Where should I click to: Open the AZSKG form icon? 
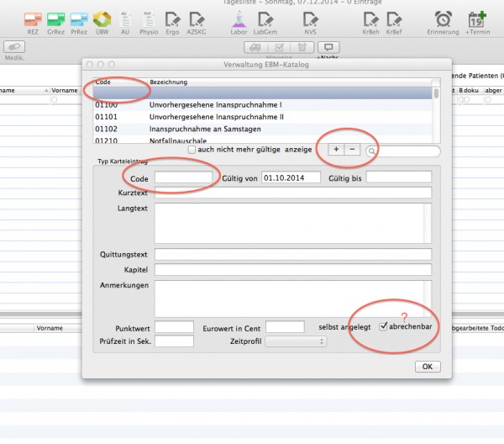click(x=197, y=20)
